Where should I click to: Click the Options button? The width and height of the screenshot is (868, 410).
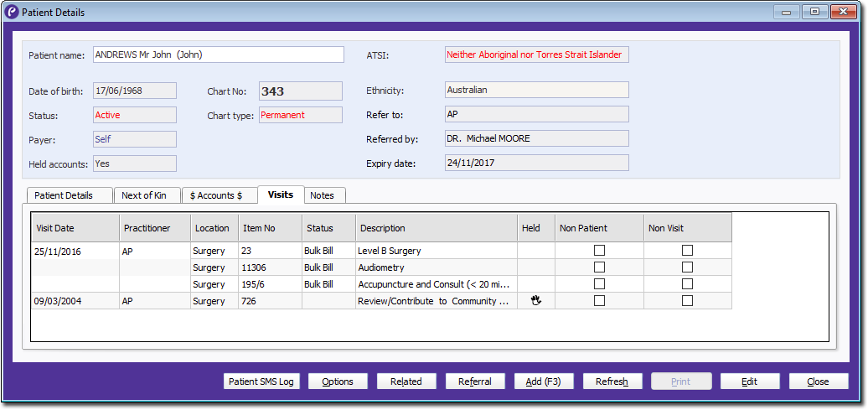(x=338, y=381)
